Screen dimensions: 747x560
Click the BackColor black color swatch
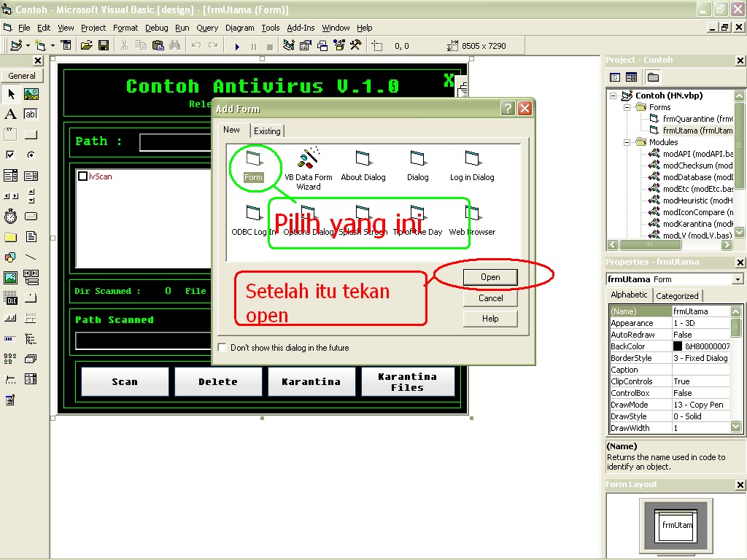678,346
